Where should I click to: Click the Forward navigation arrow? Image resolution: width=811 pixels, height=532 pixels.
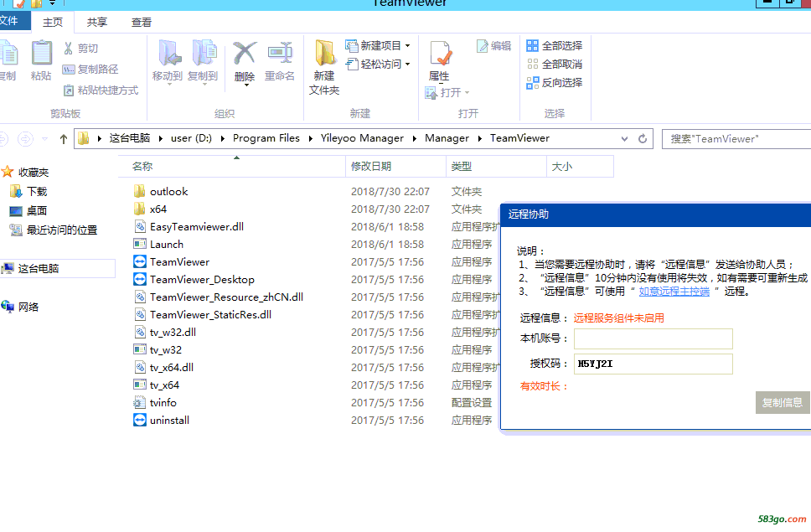click(25, 138)
